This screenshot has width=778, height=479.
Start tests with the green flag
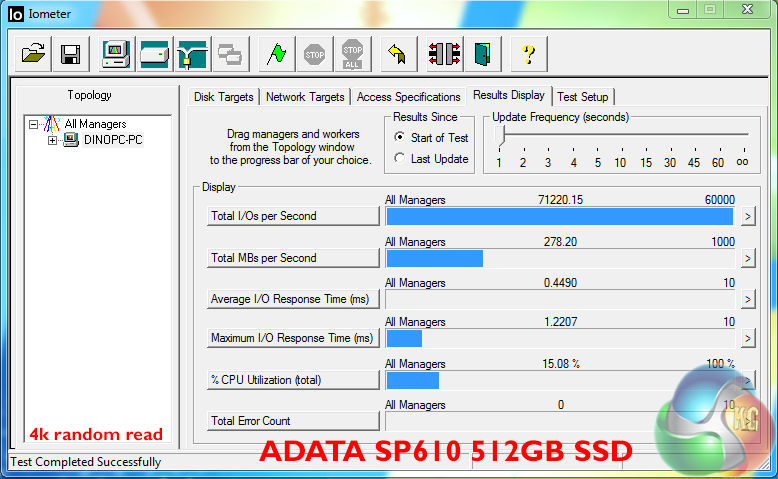pyautogui.click(x=276, y=54)
